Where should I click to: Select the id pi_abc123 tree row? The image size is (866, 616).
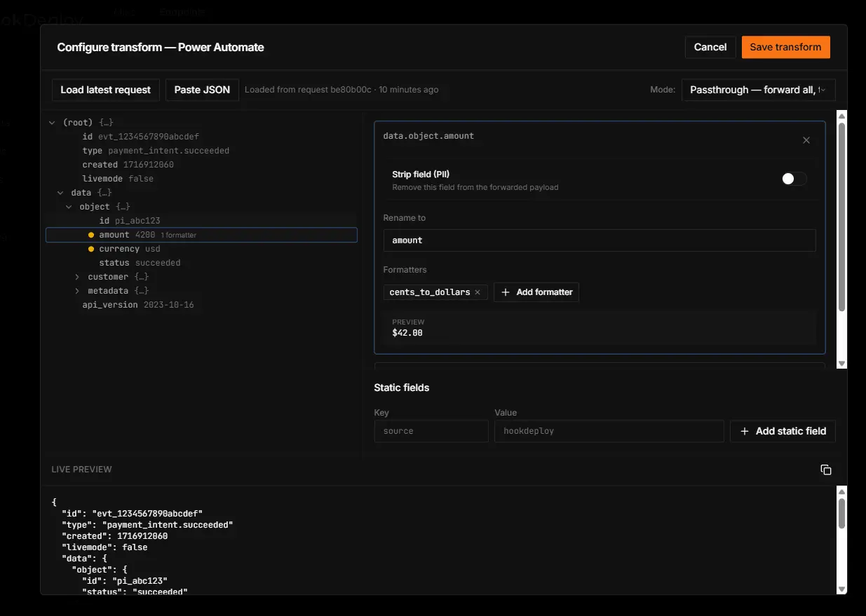coord(201,221)
